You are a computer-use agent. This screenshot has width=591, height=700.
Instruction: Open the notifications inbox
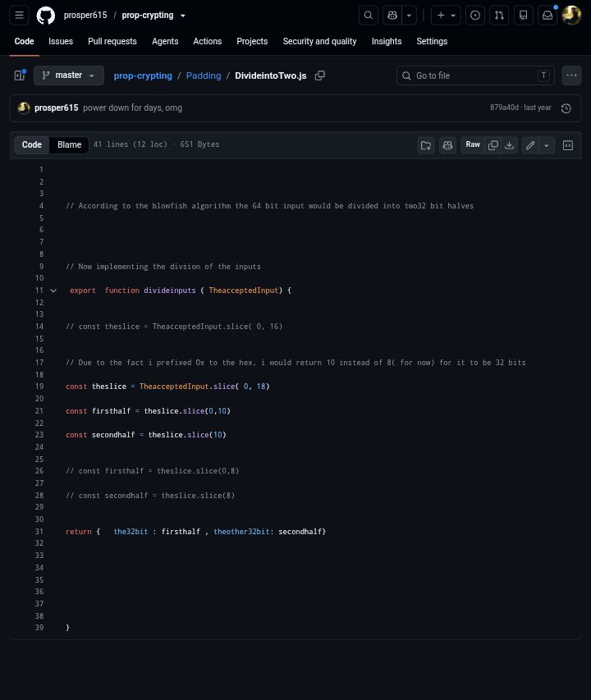[547, 15]
